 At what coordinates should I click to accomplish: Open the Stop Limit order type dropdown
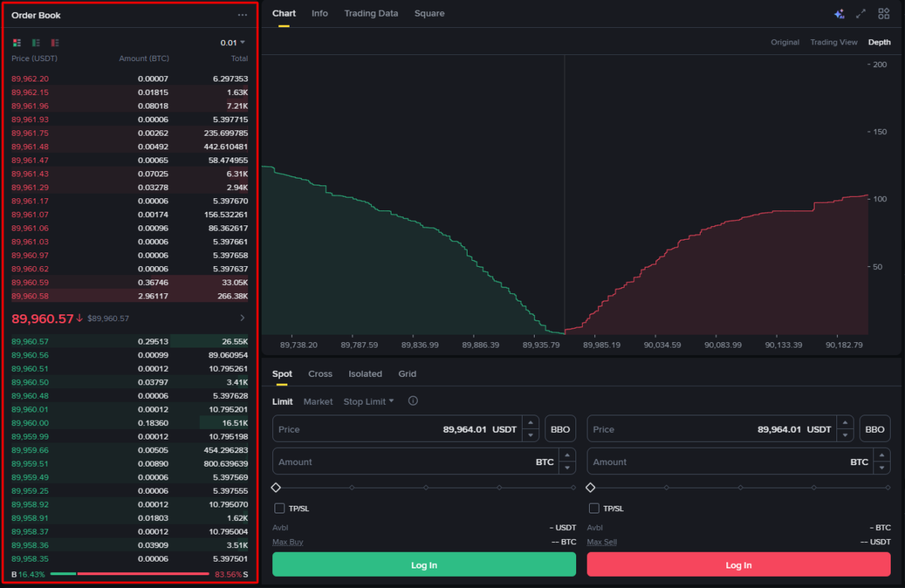pyautogui.click(x=368, y=401)
